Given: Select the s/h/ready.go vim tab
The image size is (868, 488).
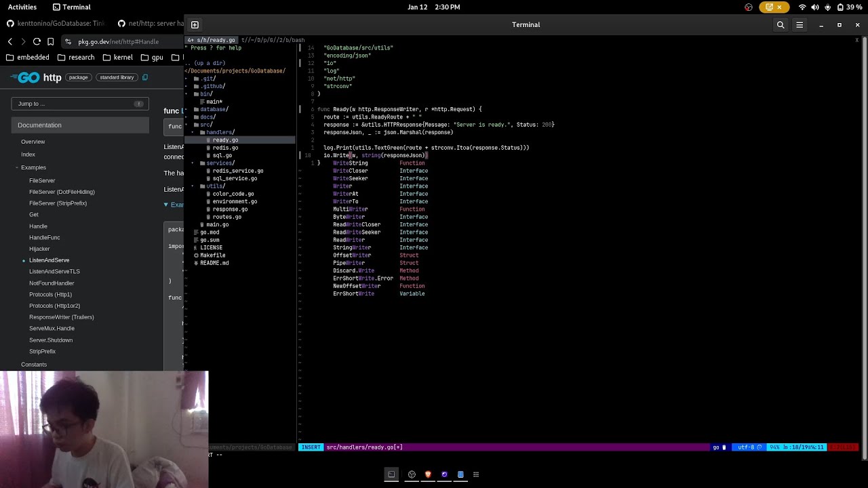Looking at the screenshot, I should coord(212,40).
